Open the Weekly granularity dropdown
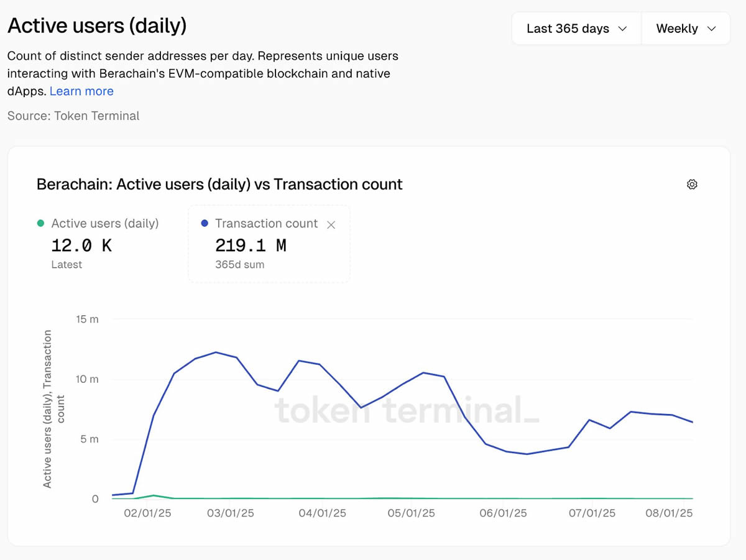This screenshot has width=746, height=560. point(686,29)
